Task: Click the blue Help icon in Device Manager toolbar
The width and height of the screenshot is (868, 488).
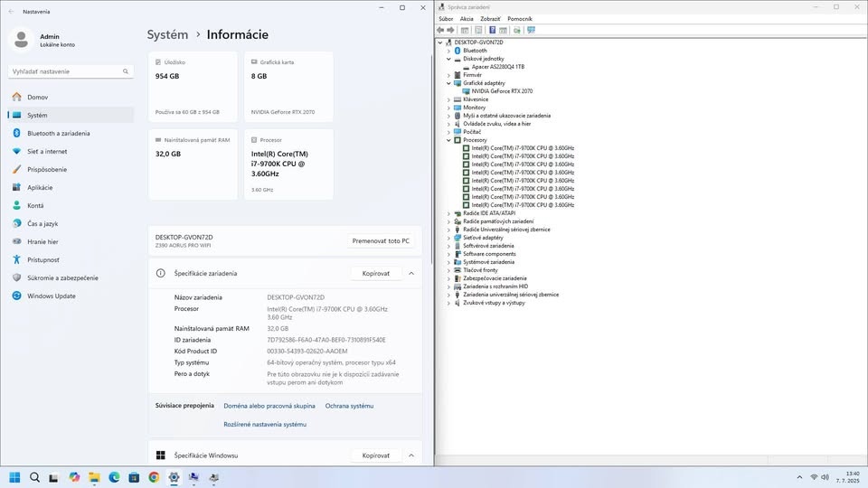Action: tap(491, 30)
